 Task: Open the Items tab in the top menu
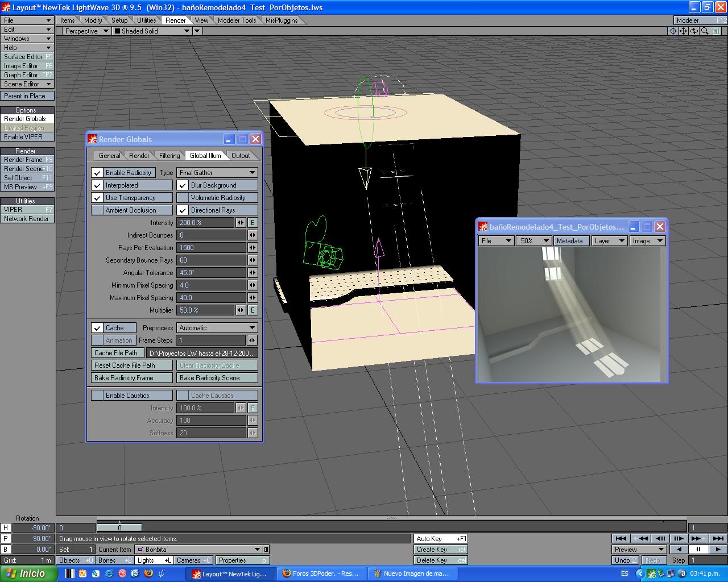(x=68, y=20)
